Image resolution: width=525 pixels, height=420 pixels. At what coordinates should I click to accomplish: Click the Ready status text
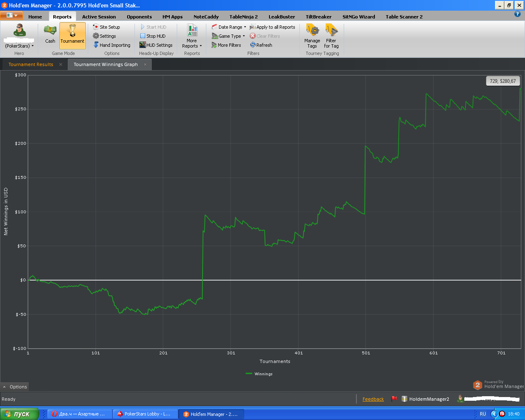coord(9,399)
